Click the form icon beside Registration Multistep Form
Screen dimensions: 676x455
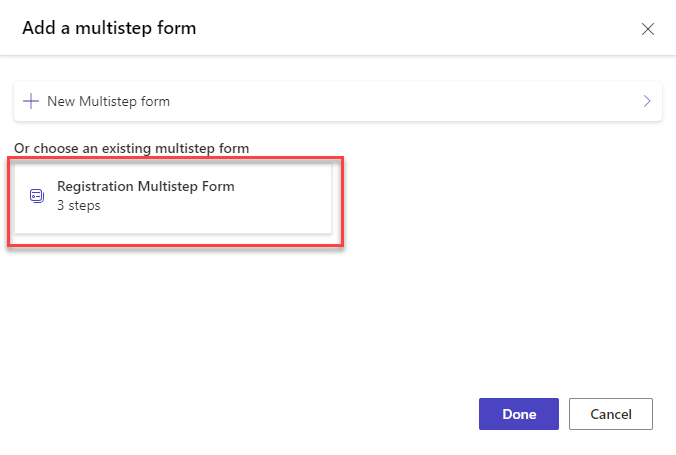pos(37,196)
